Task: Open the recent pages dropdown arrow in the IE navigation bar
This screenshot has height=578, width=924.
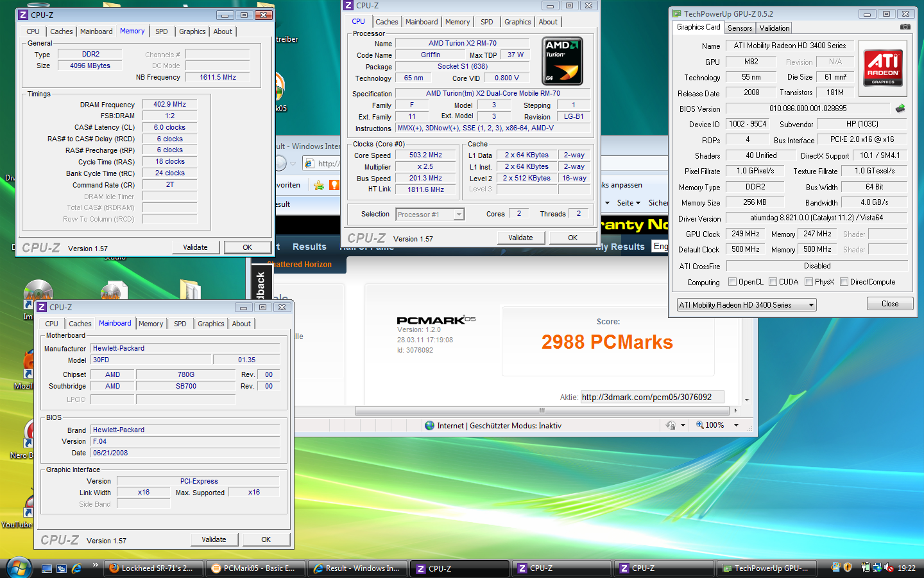Action: pos(293,164)
